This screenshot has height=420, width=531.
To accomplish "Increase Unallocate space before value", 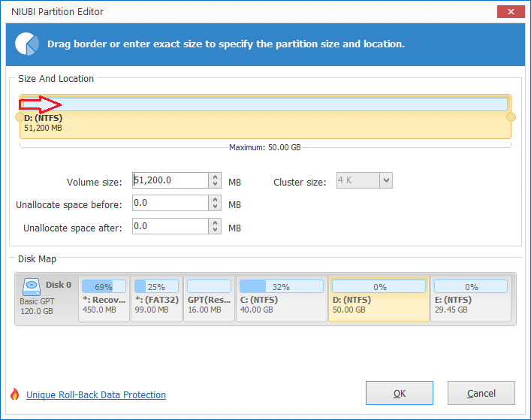I will pyautogui.click(x=215, y=199).
